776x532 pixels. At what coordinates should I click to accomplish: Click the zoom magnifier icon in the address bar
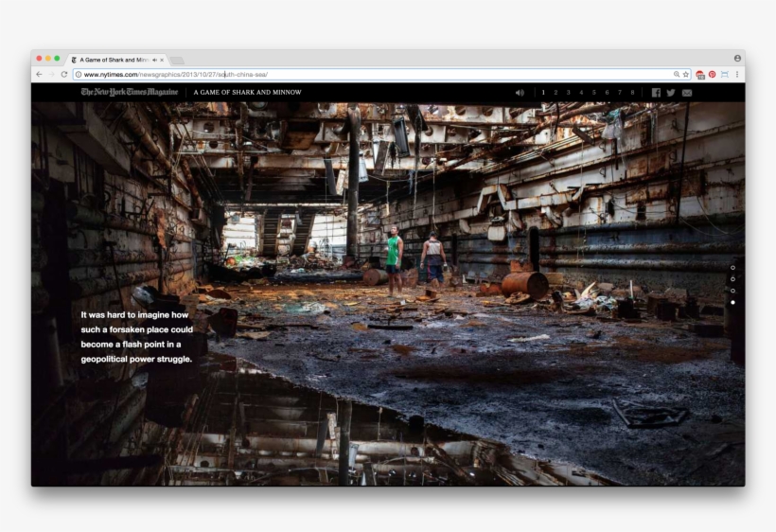[x=677, y=74]
